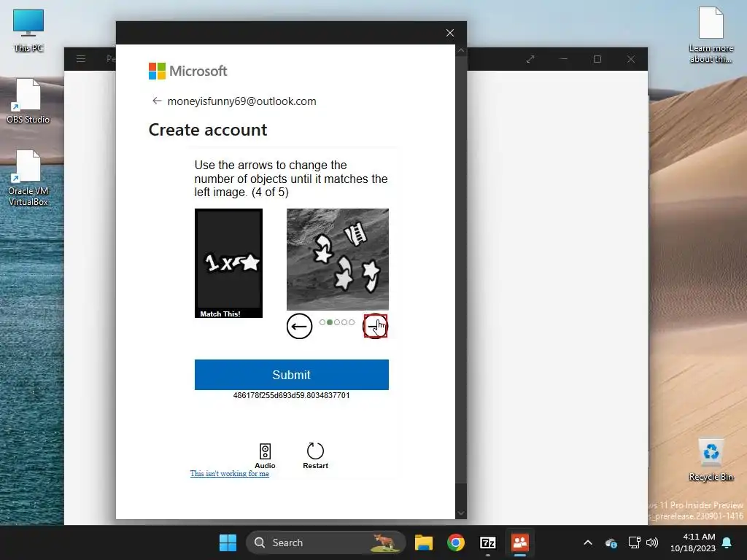The width and height of the screenshot is (747, 560).
Task: Open 'This isn't working for me' link
Action: 230,473
